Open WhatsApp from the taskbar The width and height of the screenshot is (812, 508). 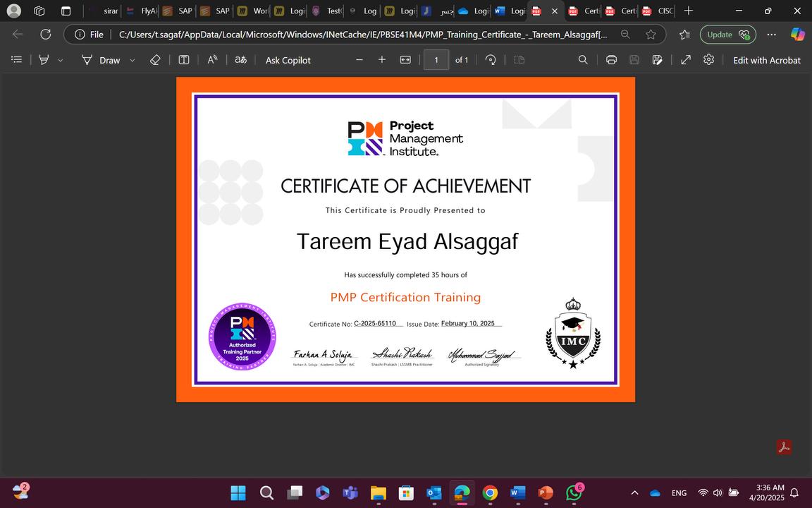click(x=574, y=492)
